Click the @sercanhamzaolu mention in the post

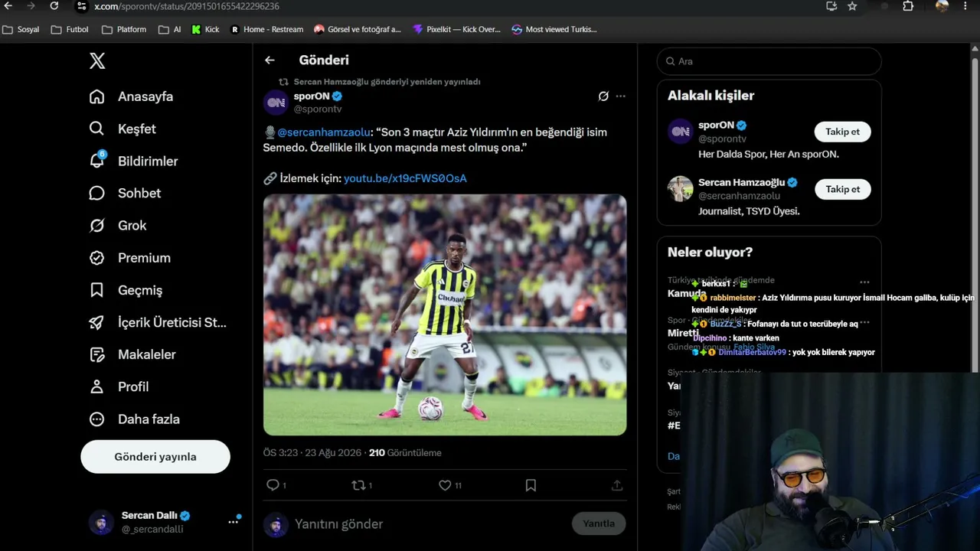point(323,132)
